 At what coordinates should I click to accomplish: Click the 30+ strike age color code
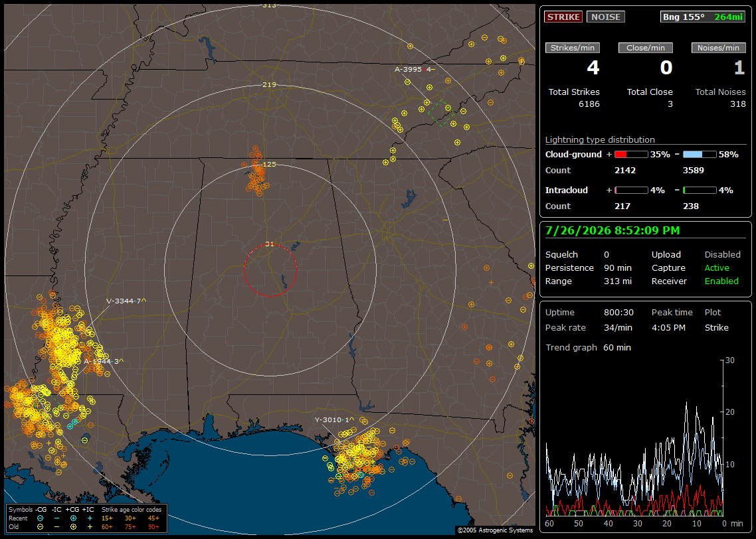pyautogui.click(x=130, y=518)
